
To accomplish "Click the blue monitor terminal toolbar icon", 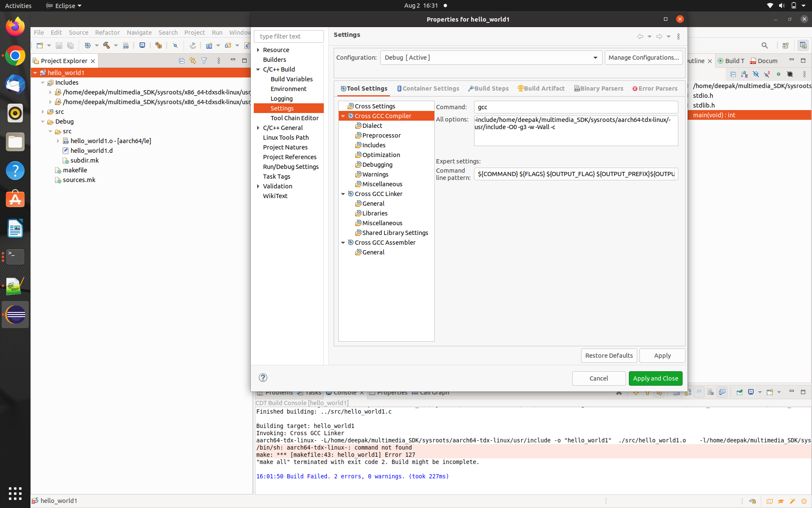I will 143,45.
